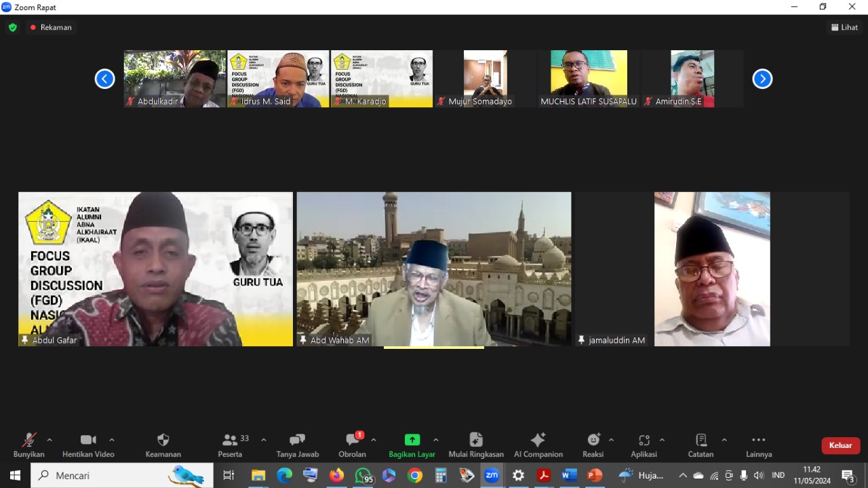868x488 pixels.
Task: Open Obrolan chat with new message
Action: coord(352,445)
